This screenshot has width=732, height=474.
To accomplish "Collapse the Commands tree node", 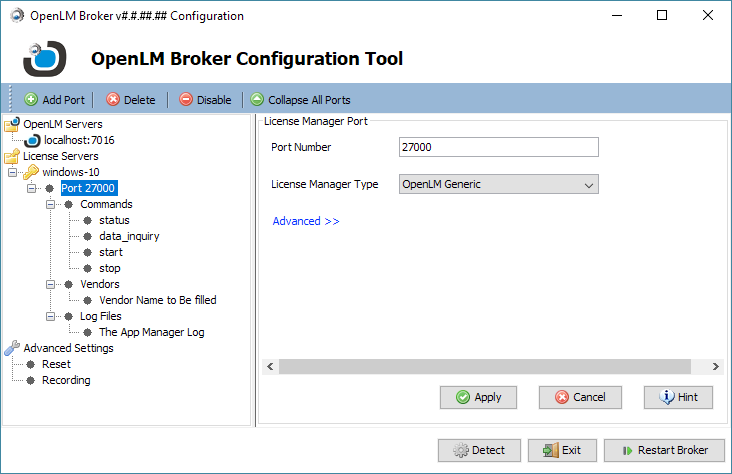I will 50,204.
